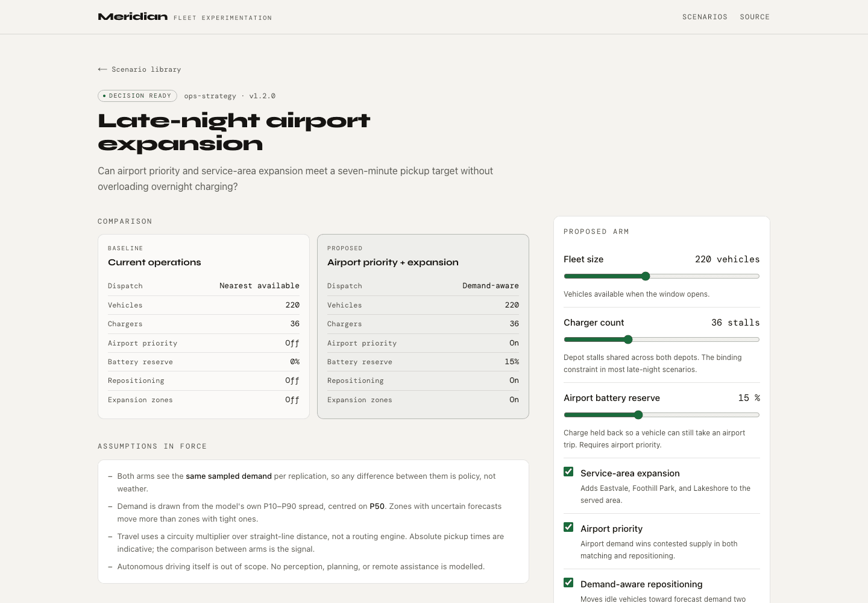Click the Proposed battery reserve '15%' value

point(512,362)
